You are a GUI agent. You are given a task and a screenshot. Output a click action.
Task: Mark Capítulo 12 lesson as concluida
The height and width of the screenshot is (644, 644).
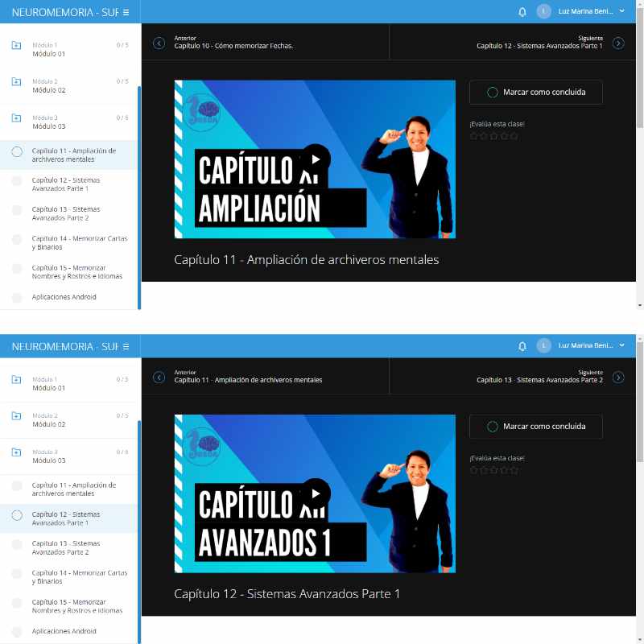pos(535,426)
